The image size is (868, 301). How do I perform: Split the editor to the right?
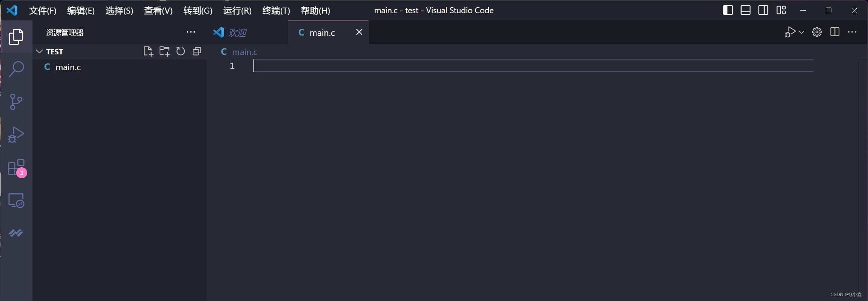coord(835,32)
